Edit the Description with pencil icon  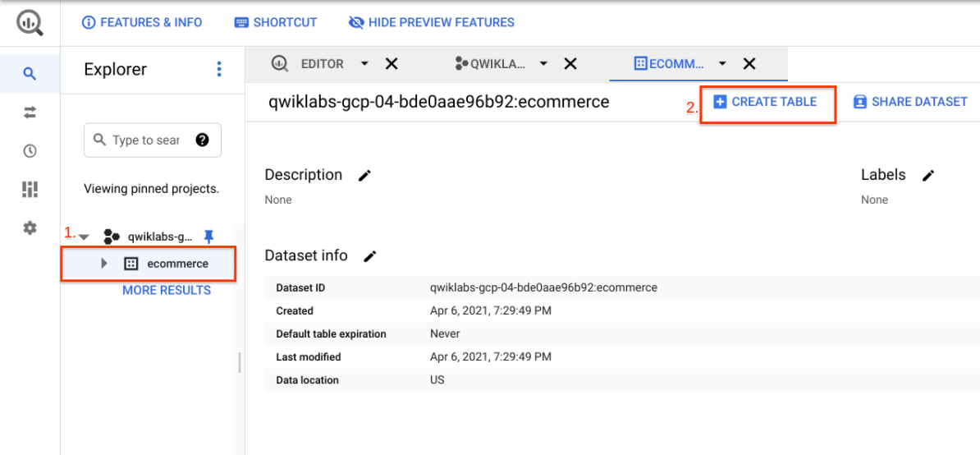click(364, 176)
